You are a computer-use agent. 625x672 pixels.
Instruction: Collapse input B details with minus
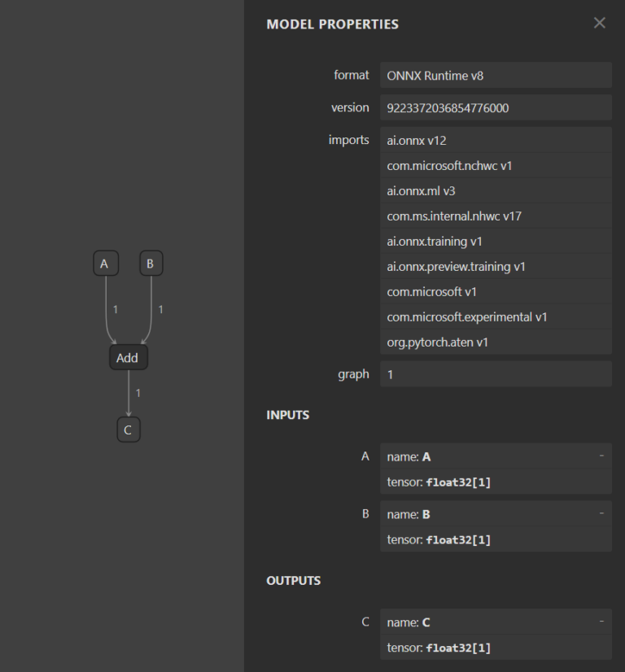tap(601, 513)
